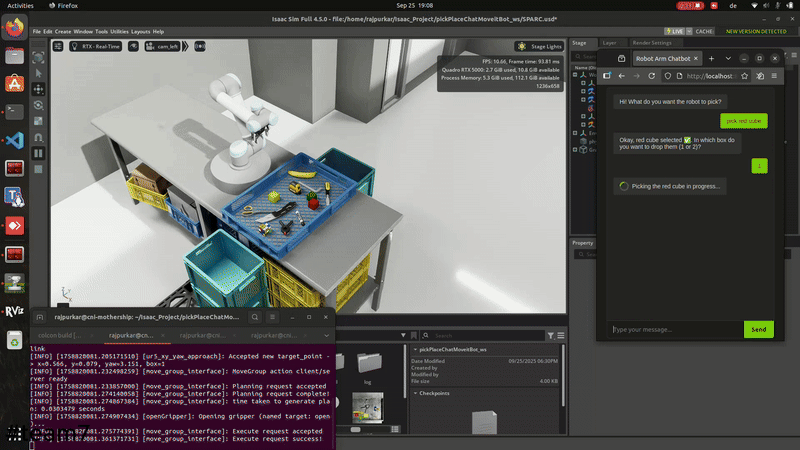Bookmark the page with star icon
The image size is (800, 450).
(x=744, y=76)
